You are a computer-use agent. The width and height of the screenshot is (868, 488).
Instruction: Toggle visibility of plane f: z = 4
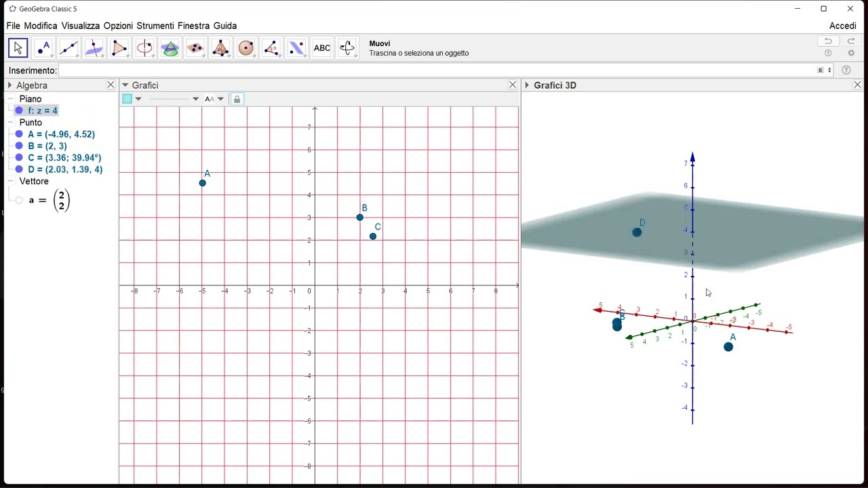pos(19,110)
